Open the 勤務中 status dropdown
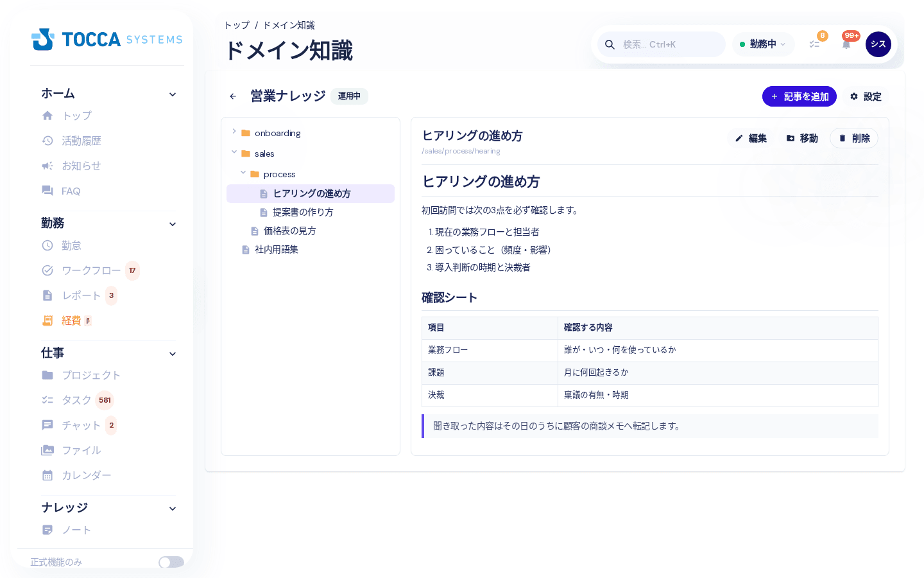 (x=763, y=44)
